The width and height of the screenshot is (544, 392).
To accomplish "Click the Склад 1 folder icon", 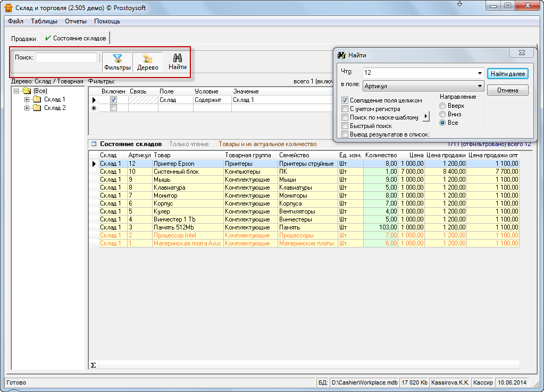I will [x=37, y=99].
